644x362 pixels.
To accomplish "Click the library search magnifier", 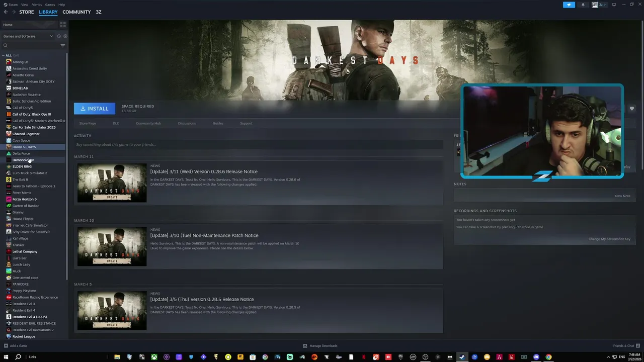I will point(6,46).
